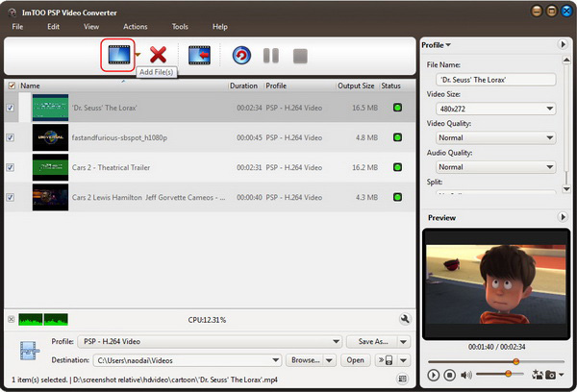Open the Tools menu
The width and height of the screenshot is (577, 392).
click(180, 27)
